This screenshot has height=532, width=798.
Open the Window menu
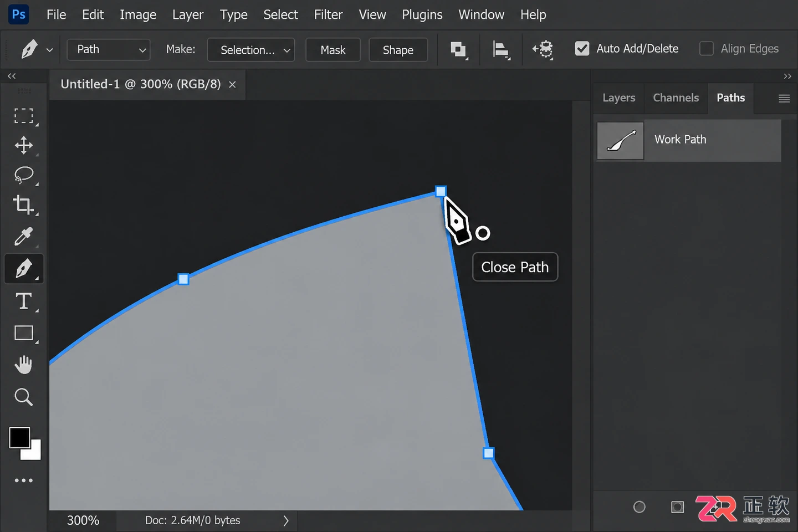pyautogui.click(x=481, y=15)
